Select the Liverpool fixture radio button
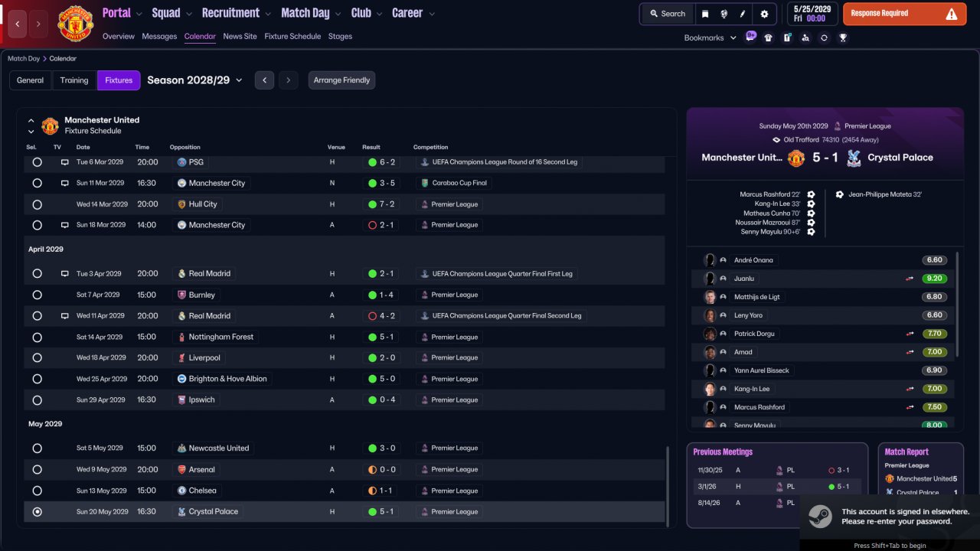980x551 pixels. click(37, 357)
